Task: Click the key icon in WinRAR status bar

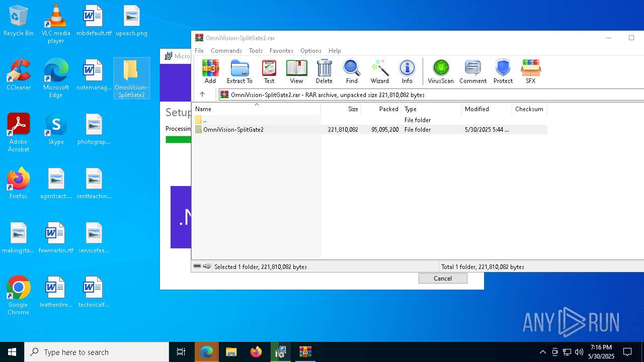Action: point(207,266)
